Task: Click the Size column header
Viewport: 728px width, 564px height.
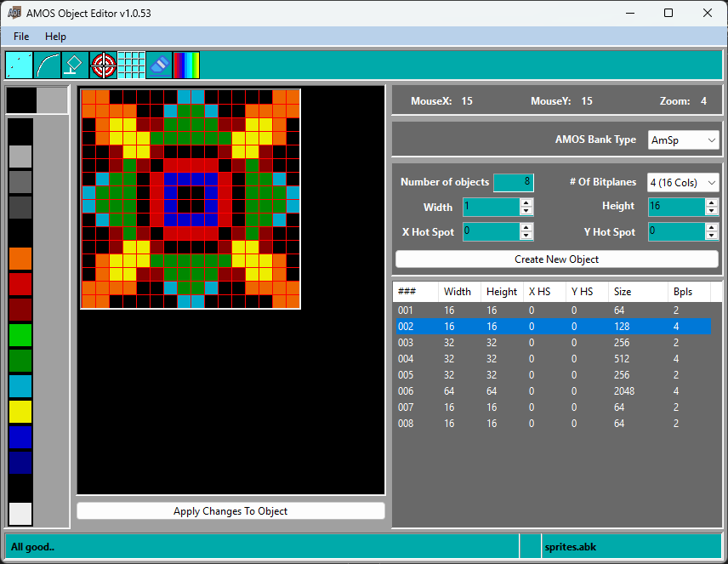Action: click(x=638, y=292)
